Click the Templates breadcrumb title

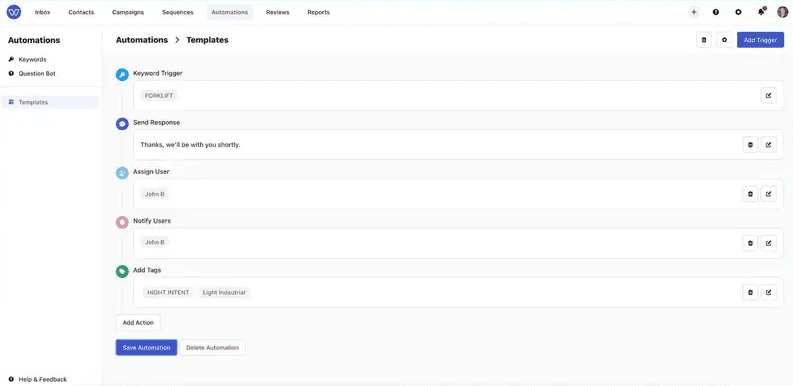coord(207,40)
